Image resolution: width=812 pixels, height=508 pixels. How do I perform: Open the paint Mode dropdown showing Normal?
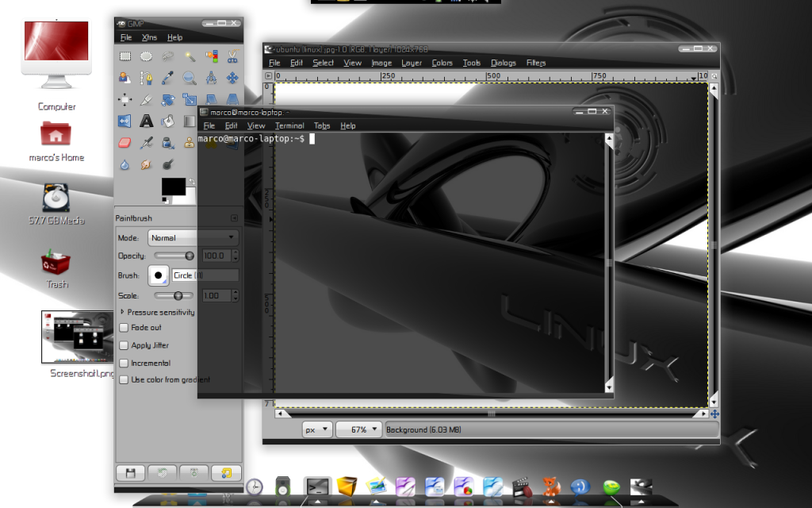click(193, 238)
